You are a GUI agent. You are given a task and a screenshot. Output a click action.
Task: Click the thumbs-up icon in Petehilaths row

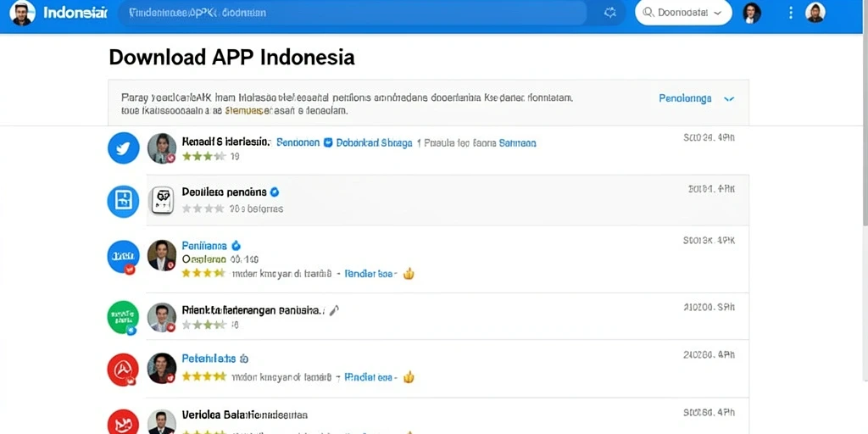click(409, 377)
